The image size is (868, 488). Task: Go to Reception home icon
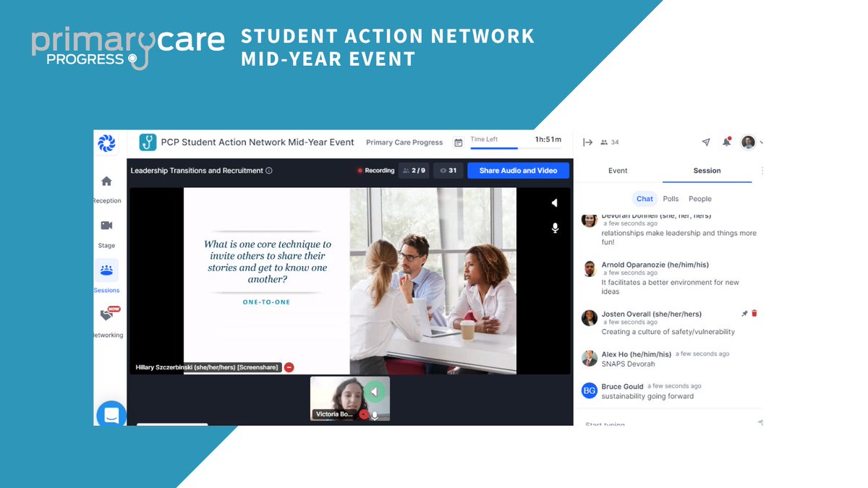click(106, 181)
